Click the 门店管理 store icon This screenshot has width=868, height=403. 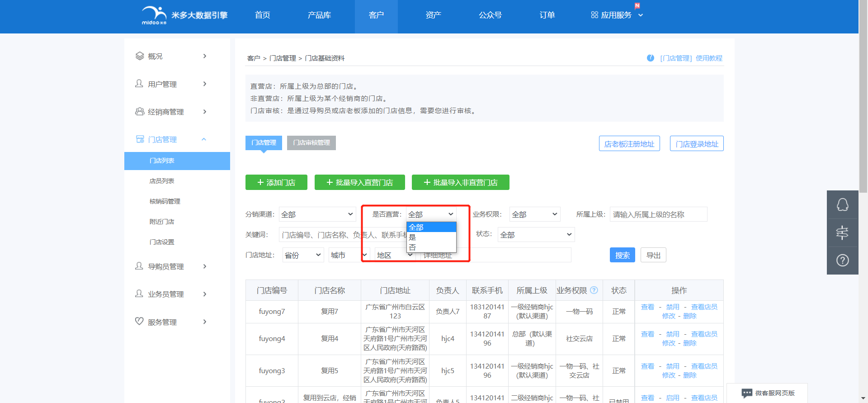pyautogui.click(x=140, y=139)
